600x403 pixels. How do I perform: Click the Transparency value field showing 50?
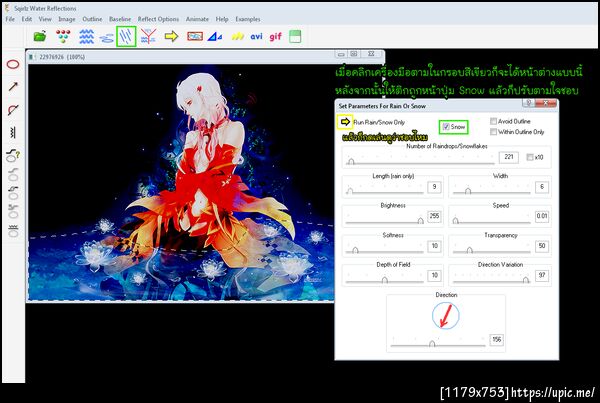[542, 246]
